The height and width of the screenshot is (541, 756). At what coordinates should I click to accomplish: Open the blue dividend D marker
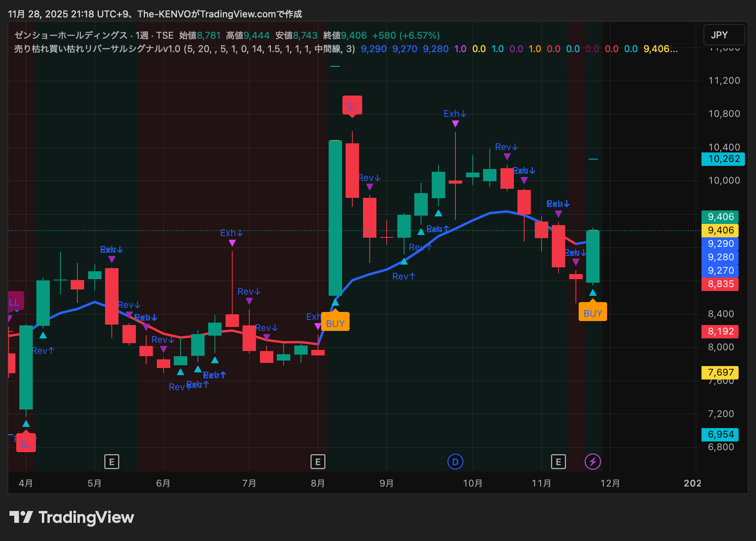pyautogui.click(x=455, y=461)
